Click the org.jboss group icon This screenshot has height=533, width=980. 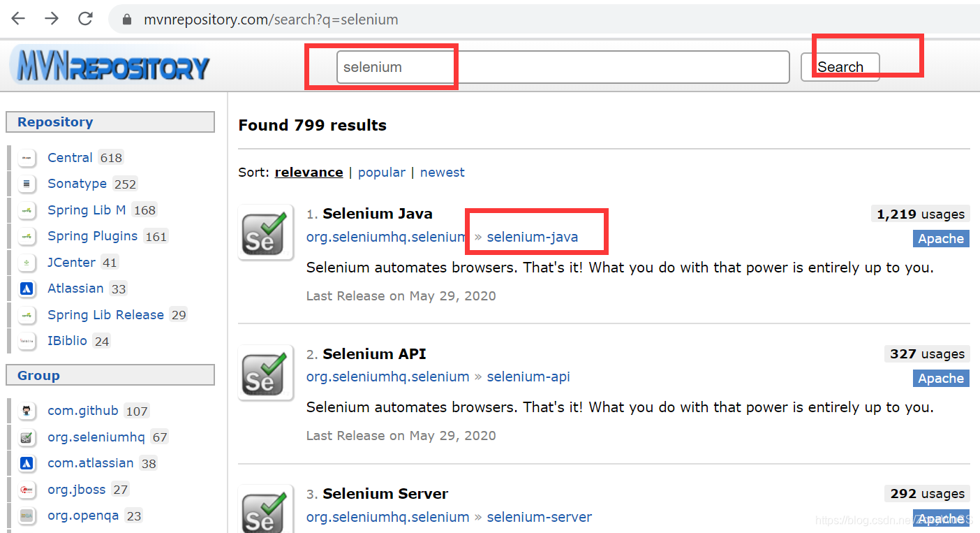(27, 490)
